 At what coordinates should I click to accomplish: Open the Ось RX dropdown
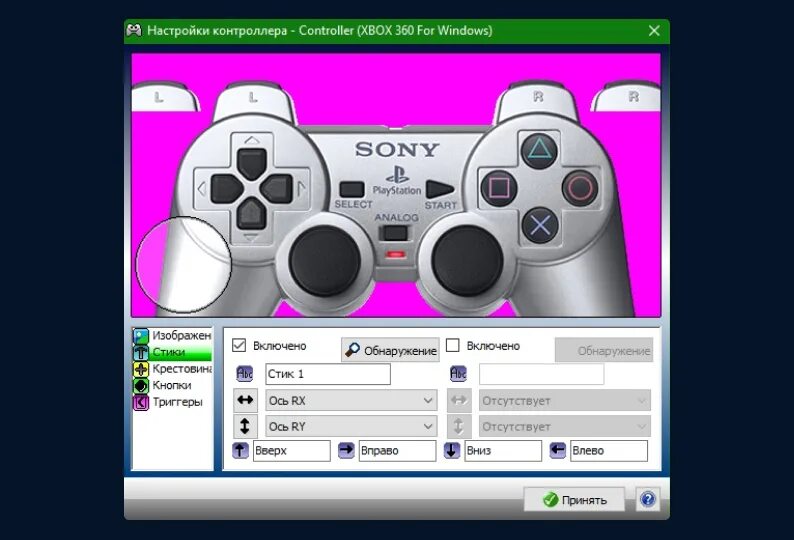(351, 400)
